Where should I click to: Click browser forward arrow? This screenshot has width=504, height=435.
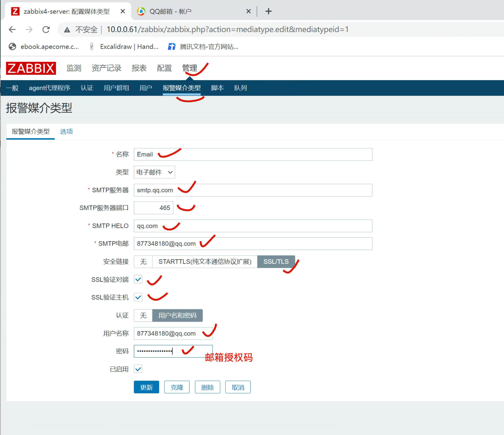29,30
